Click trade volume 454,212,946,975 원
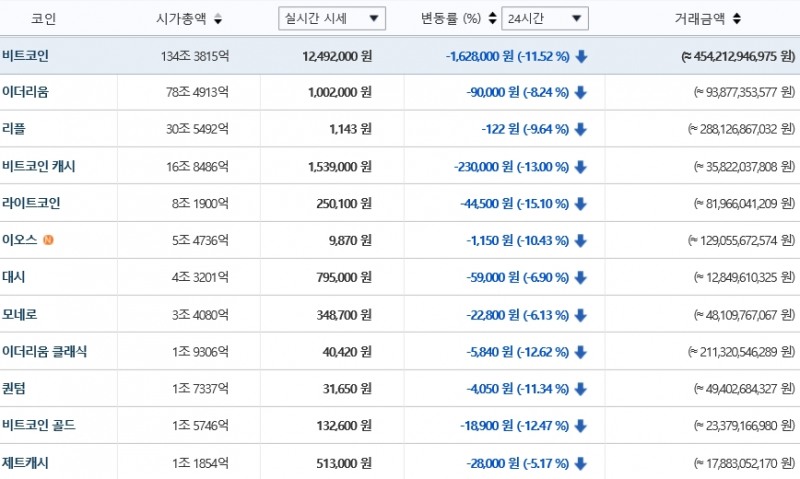Screen dimensions: 800x479 pyautogui.click(x=738, y=56)
